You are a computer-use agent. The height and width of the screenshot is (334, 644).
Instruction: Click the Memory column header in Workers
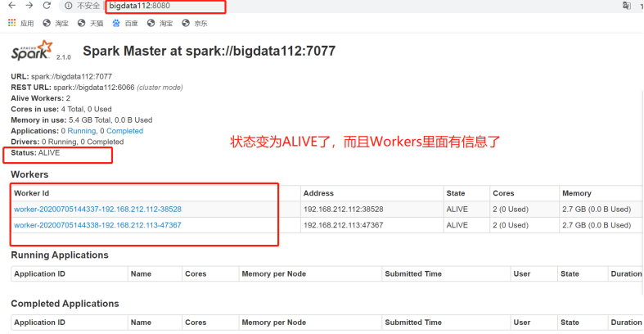point(577,193)
